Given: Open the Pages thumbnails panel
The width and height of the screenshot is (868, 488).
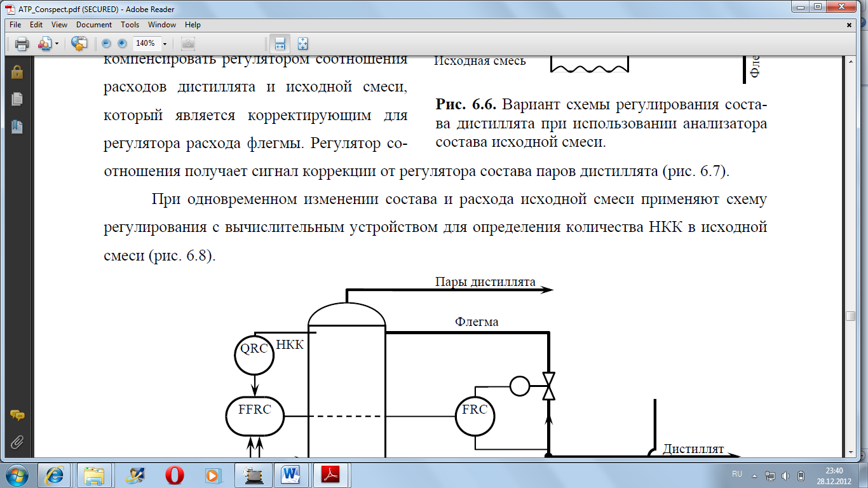Looking at the screenshot, I should pos(17,99).
